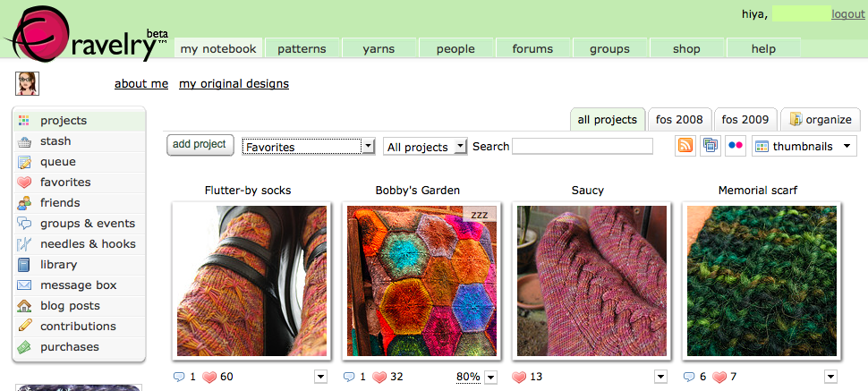Open the Saucy project thumbnail
Screen dimensions: 868x391
tap(591, 281)
